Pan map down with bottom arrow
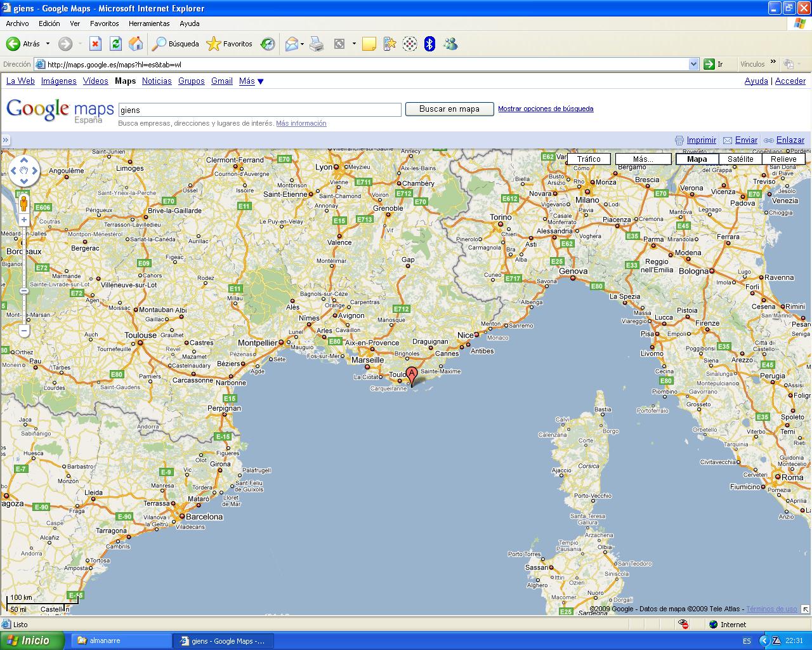Viewport: 812px width, 650px height. pos(24,181)
